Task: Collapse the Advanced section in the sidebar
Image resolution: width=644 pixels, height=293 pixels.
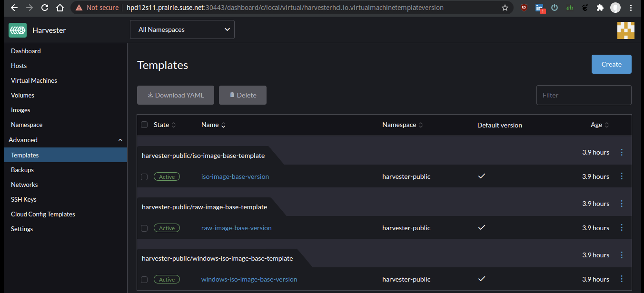Action: [120, 139]
